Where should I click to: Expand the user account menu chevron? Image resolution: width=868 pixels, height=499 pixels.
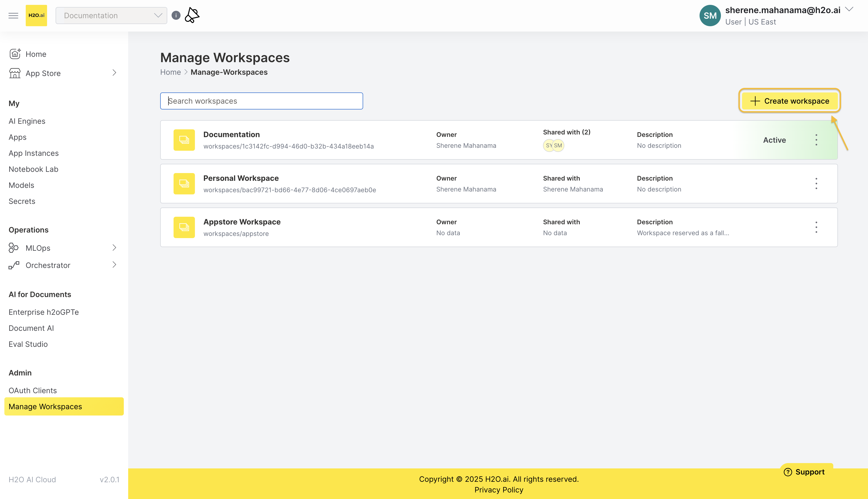click(849, 9)
